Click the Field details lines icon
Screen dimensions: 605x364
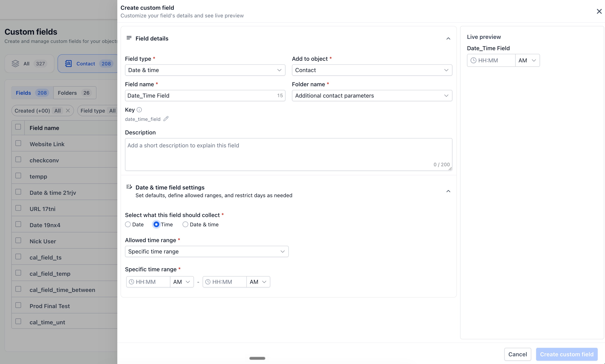coord(129,38)
